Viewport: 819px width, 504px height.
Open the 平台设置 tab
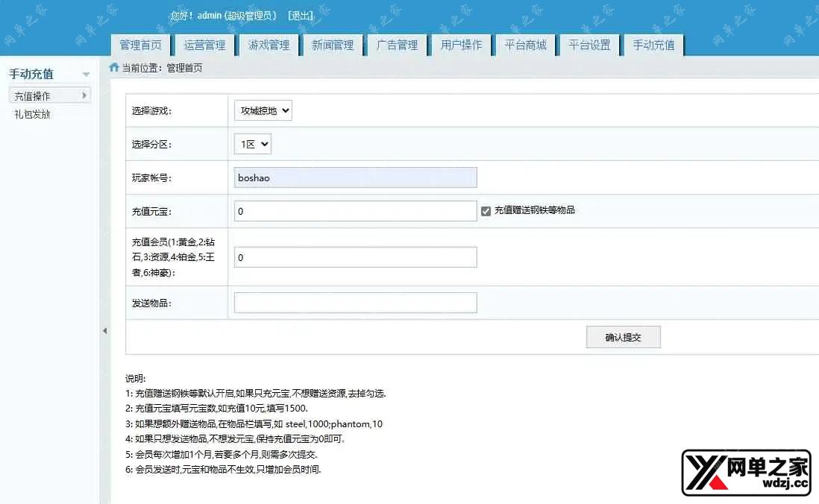589,45
